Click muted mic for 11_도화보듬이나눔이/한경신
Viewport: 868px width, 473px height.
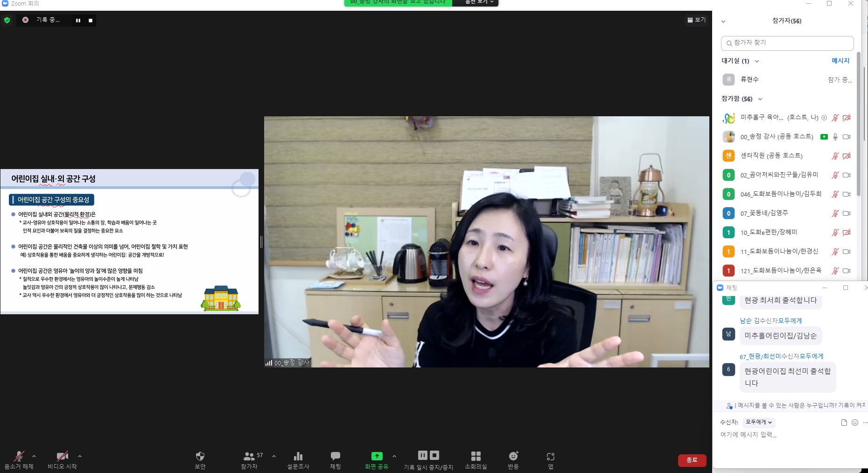coord(835,252)
